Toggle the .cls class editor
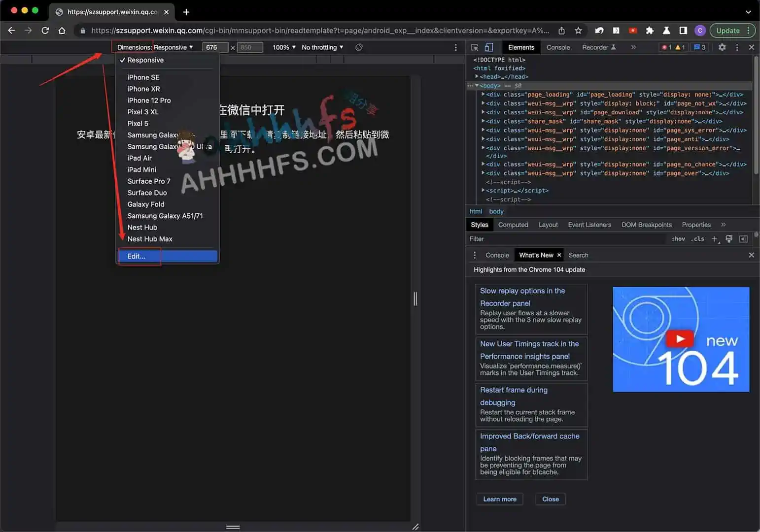 (x=697, y=239)
